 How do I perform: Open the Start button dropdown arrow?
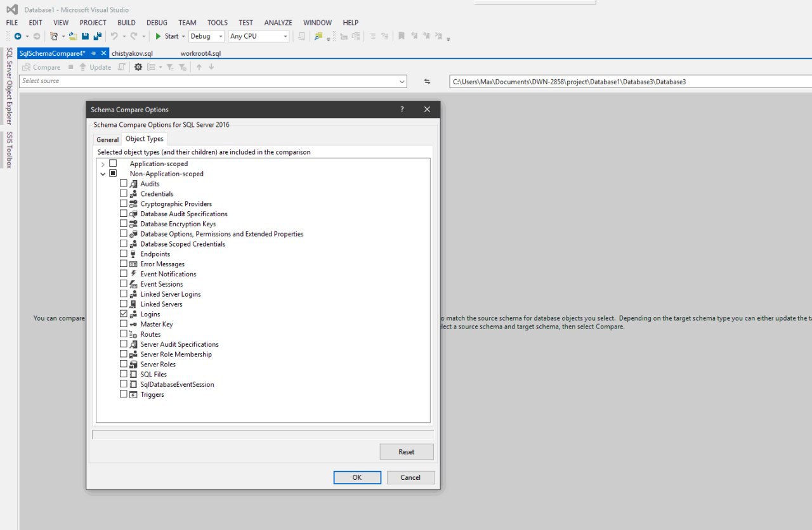[183, 36]
